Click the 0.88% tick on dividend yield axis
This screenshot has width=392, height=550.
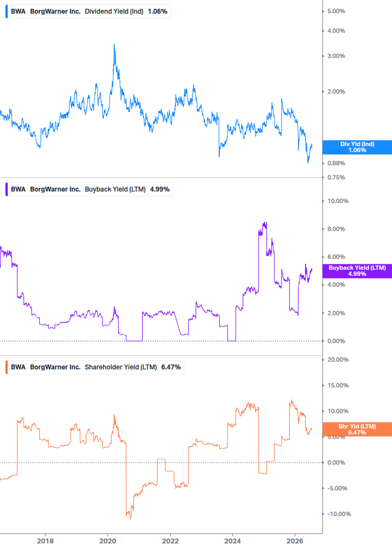click(x=336, y=163)
